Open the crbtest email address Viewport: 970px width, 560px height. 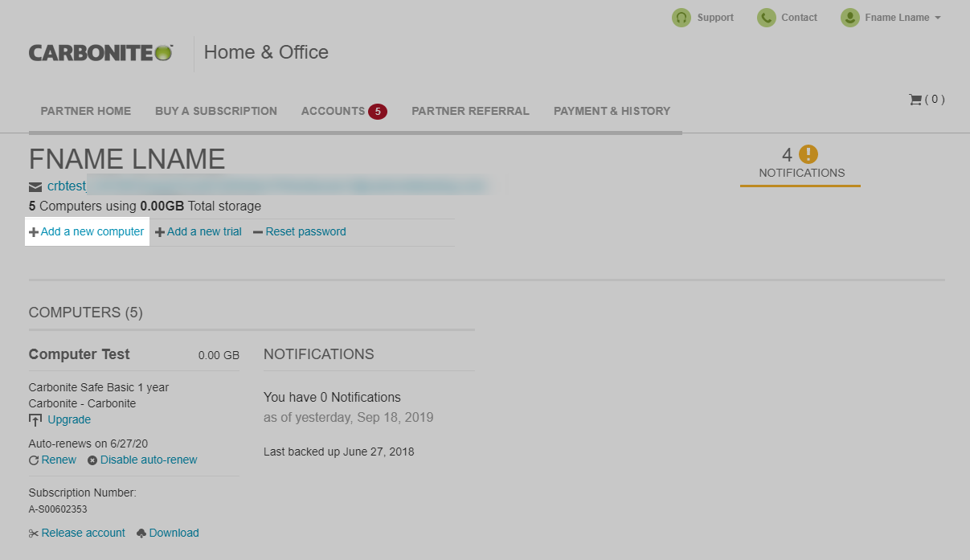[x=66, y=186]
